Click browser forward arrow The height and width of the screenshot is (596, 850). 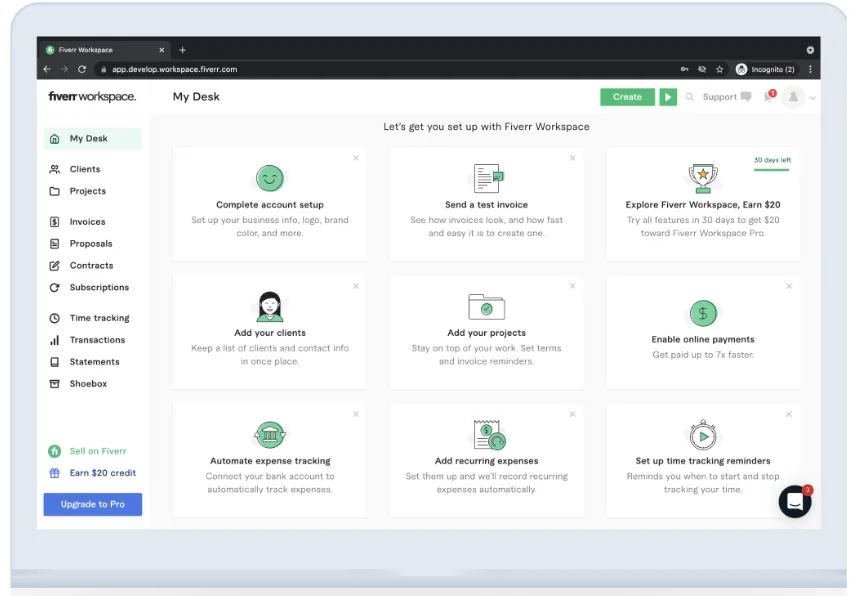(65, 69)
